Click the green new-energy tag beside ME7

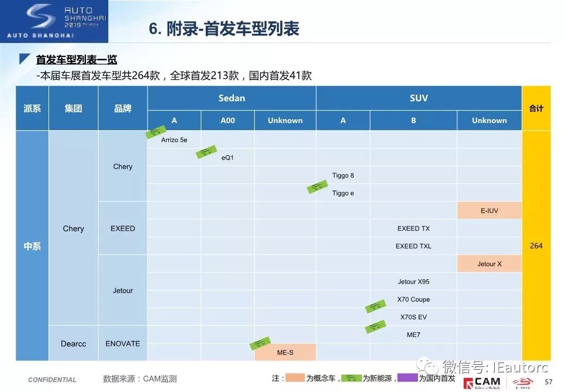click(376, 326)
